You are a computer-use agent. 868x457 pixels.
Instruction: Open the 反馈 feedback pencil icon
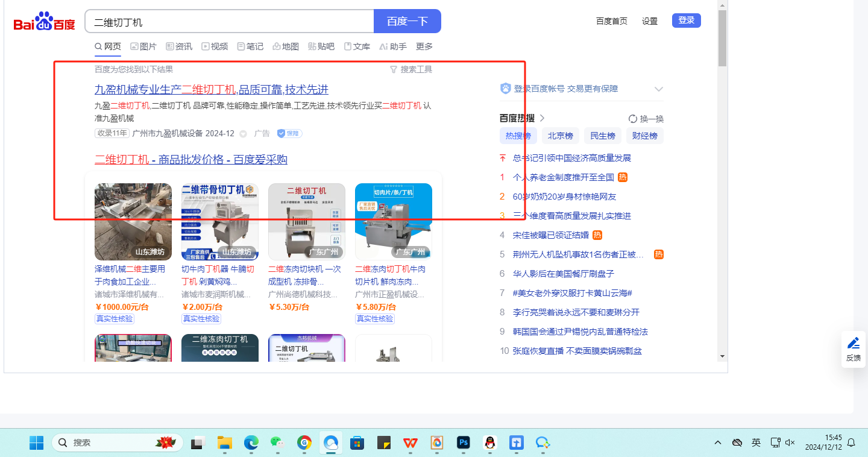[x=853, y=344]
